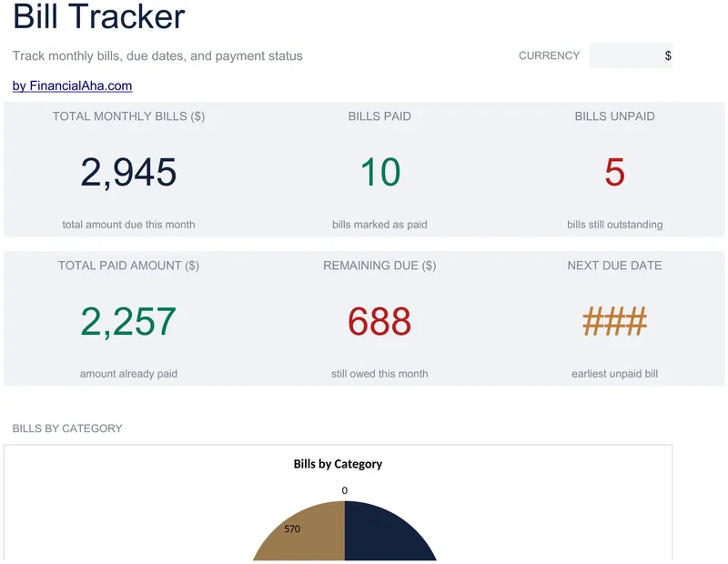Screen dimensions: 728x564
Task: Select the ### next due date cell
Action: point(615,321)
